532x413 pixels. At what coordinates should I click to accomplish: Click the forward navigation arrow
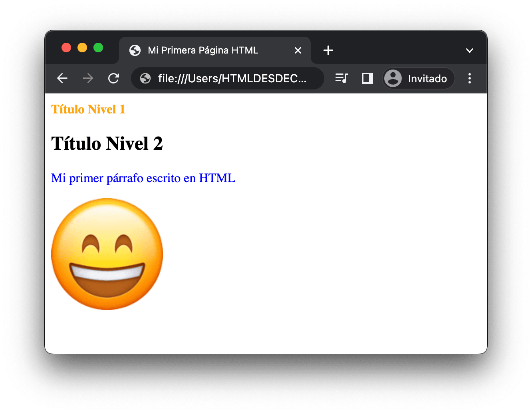point(88,78)
